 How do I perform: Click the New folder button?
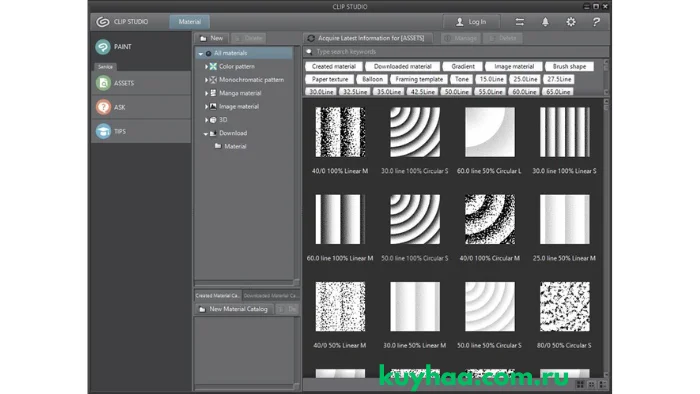212,38
